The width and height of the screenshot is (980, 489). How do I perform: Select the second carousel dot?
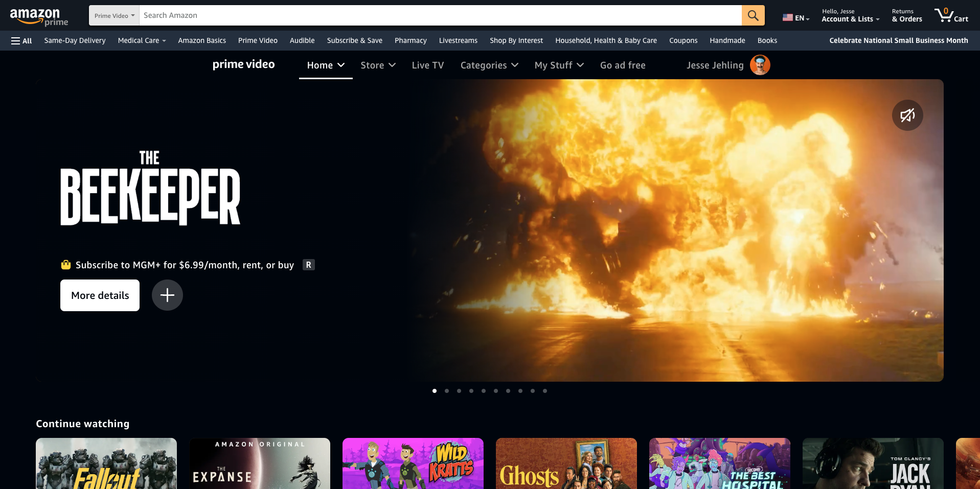[447, 391]
